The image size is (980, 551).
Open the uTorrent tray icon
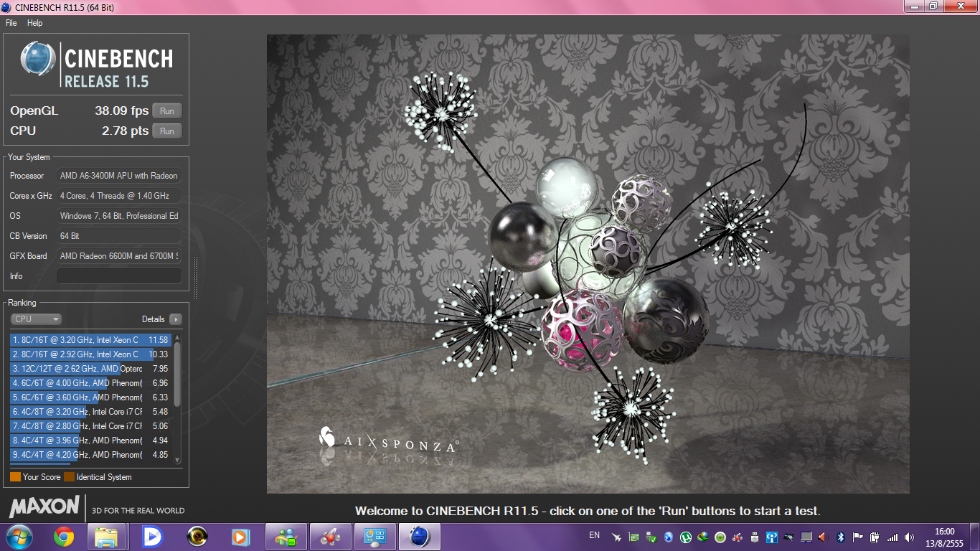click(686, 537)
